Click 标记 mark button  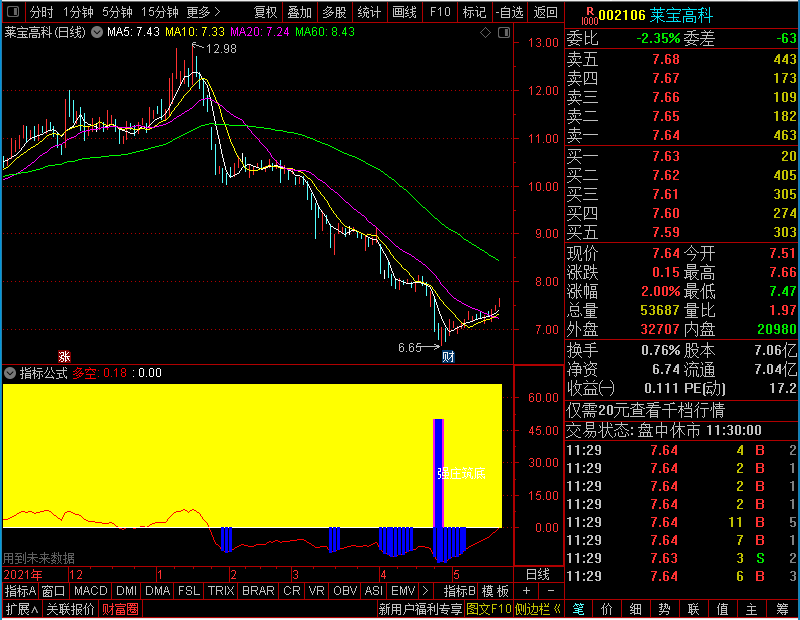tap(474, 12)
